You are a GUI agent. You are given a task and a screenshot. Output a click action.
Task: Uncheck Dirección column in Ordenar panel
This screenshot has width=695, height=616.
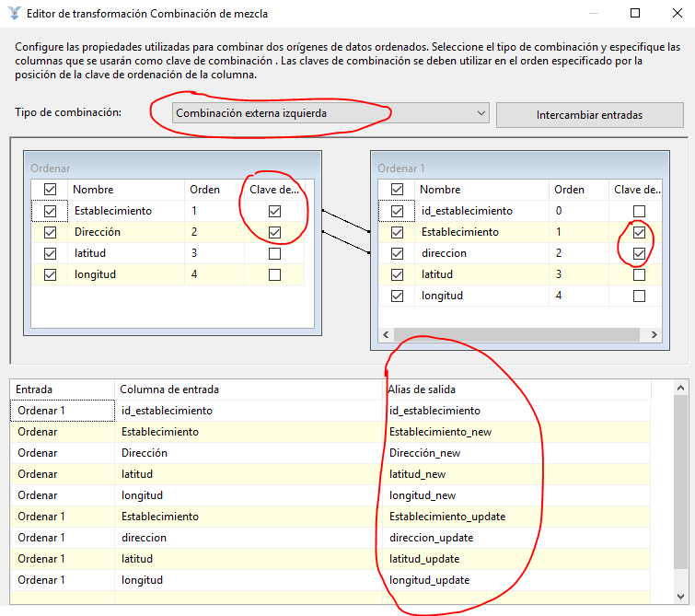pos(50,232)
